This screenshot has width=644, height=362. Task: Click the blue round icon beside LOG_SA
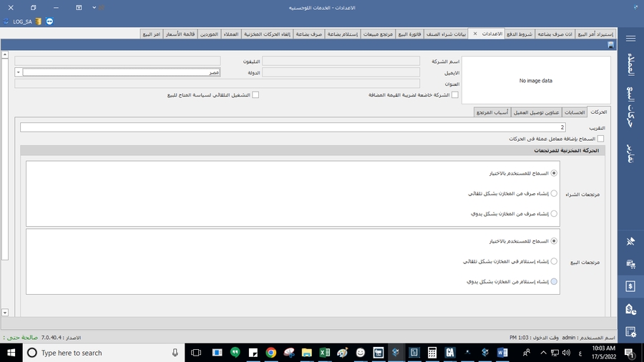pos(49,21)
